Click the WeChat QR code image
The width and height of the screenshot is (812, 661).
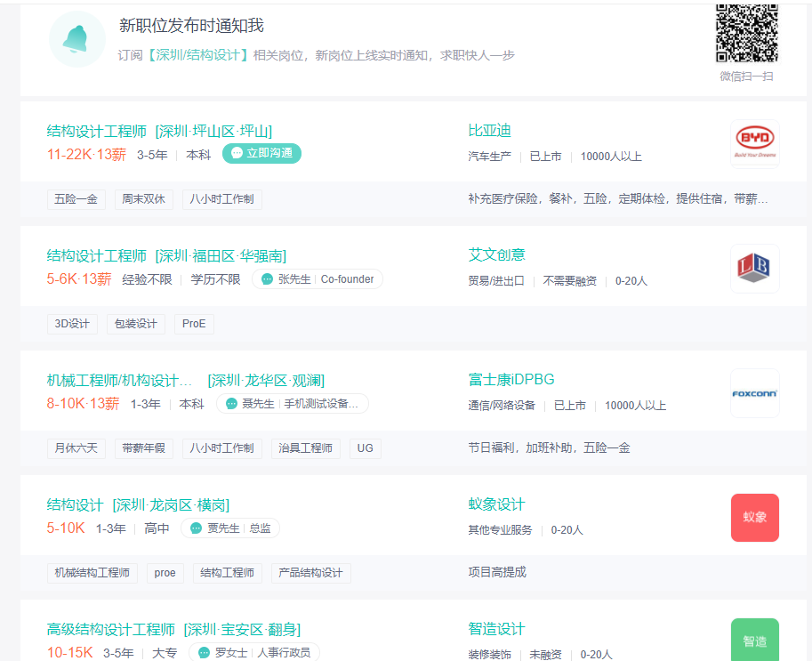pyautogui.click(x=746, y=33)
